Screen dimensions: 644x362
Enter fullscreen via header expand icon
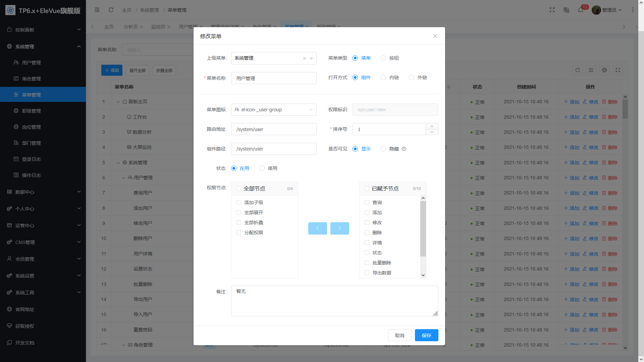552,10
